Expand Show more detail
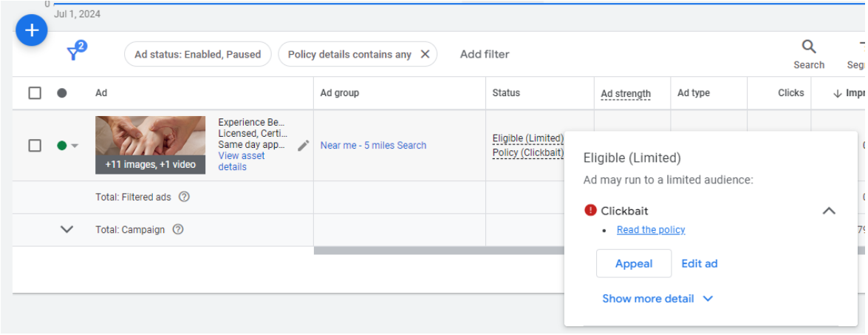Viewport: 868px width, 335px height. (x=657, y=299)
